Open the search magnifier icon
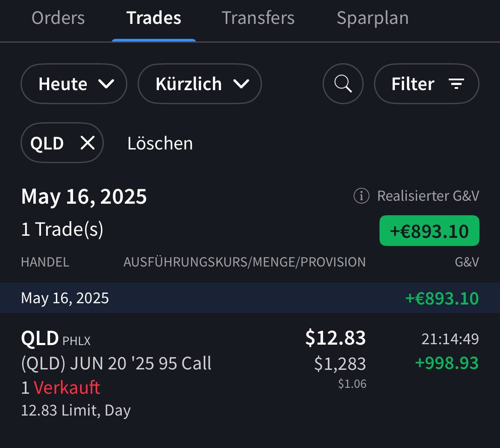Image resolution: width=500 pixels, height=448 pixels. [343, 84]
